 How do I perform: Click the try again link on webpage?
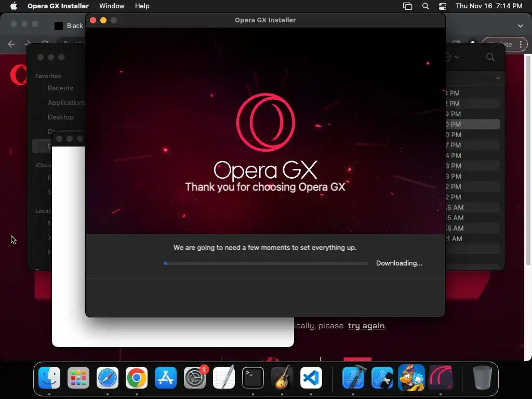click(366, 326)
